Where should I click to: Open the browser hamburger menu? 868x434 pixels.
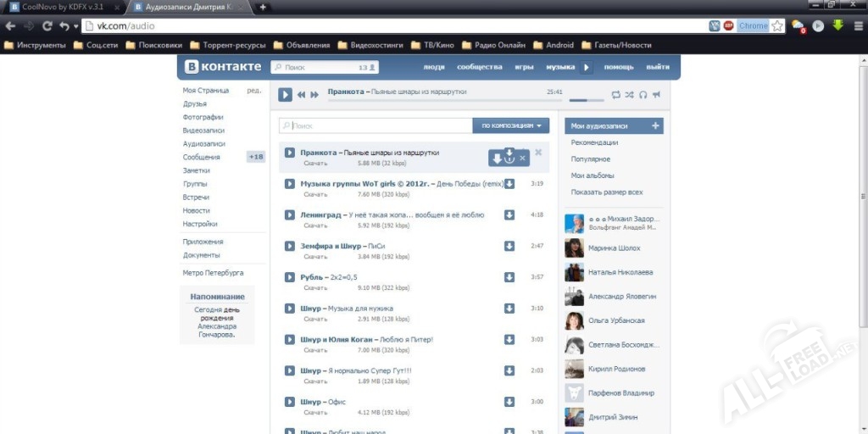tap(858, 25)
